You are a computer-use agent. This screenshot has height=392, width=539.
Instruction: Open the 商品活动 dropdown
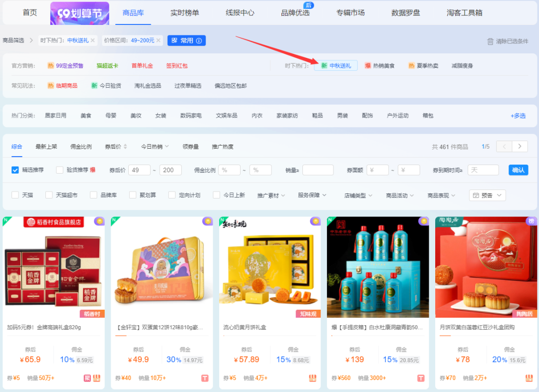(x=400, y=196)
